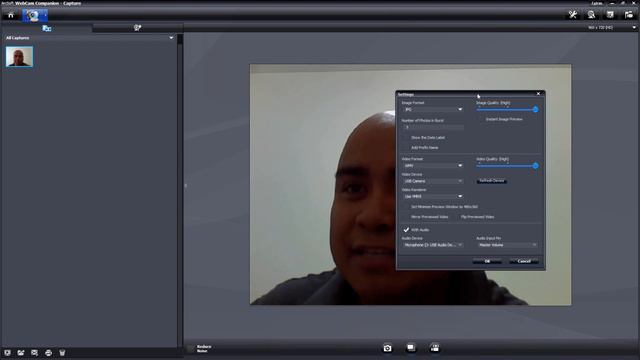Viewport: 640px width, 360px height.
Task: Click the first icon in bottom-left toolbar
Action: pyautogui.click(x=7, y=353)
